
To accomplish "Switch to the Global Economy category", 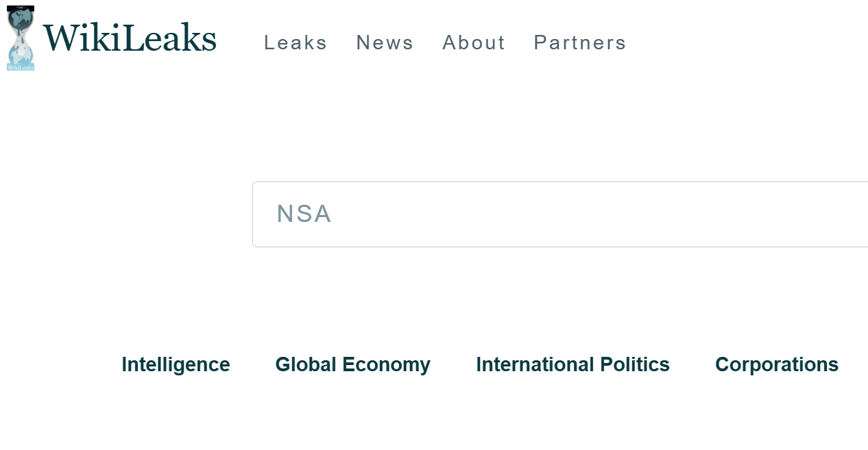I will pyautogui.click(x=352, y=364).
